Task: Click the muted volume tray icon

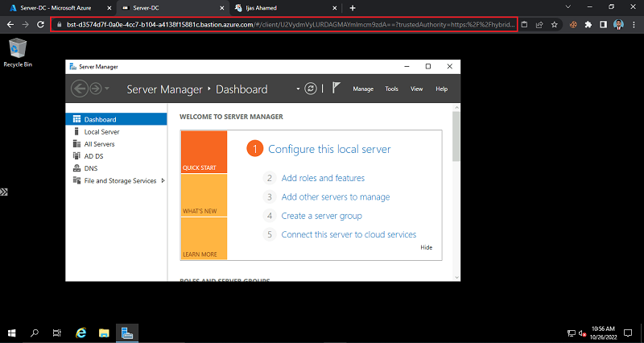Action: point(582,333)
